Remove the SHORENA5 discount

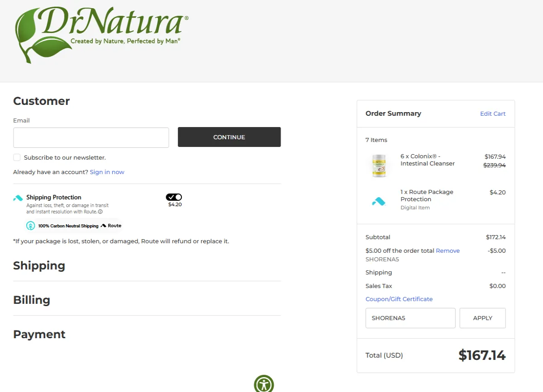(x=448, y=250)
